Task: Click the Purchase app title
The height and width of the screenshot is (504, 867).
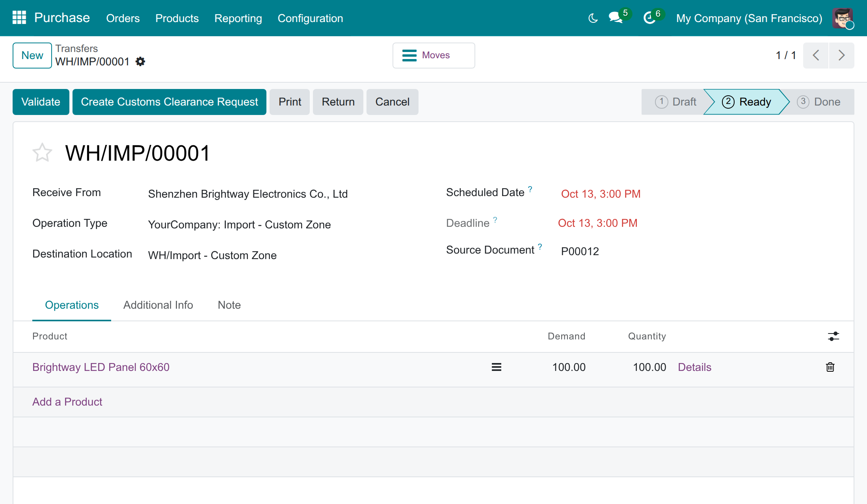Action: click(62, 18)
